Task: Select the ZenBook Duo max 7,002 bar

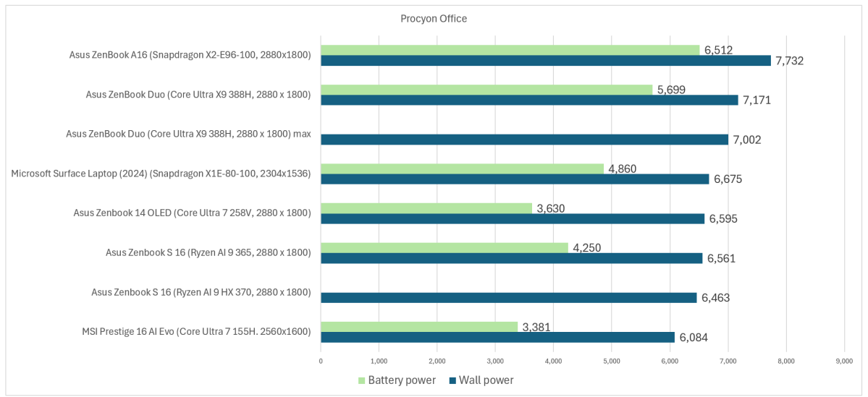Action: pos(525,140)
